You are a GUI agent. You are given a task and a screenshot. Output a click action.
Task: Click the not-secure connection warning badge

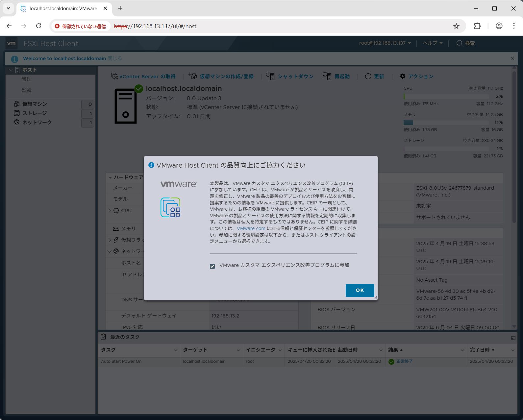click(x=81, y=26)
